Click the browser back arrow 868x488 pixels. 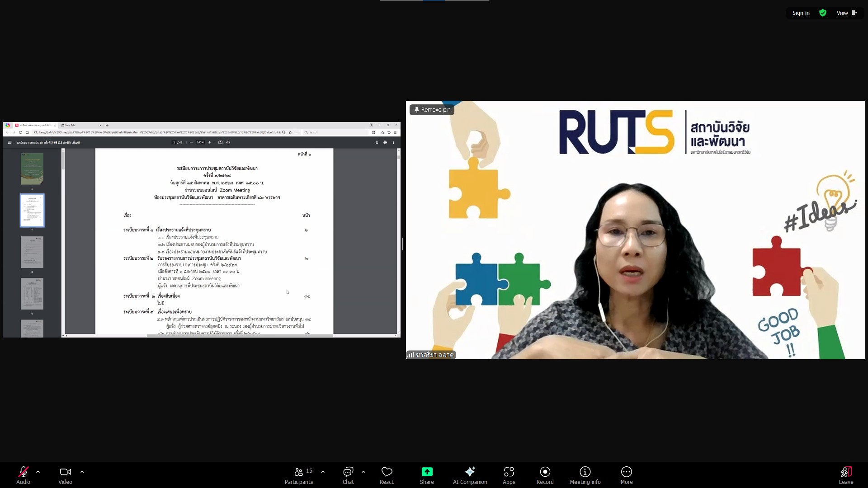(x=7, y=132)
